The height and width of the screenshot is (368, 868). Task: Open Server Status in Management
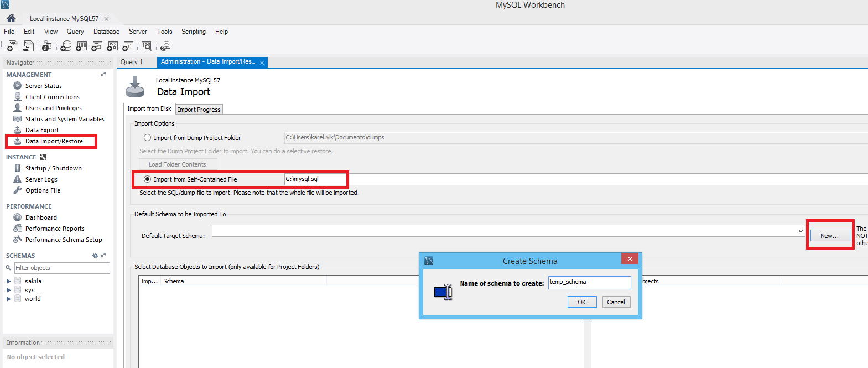point(44,86)
